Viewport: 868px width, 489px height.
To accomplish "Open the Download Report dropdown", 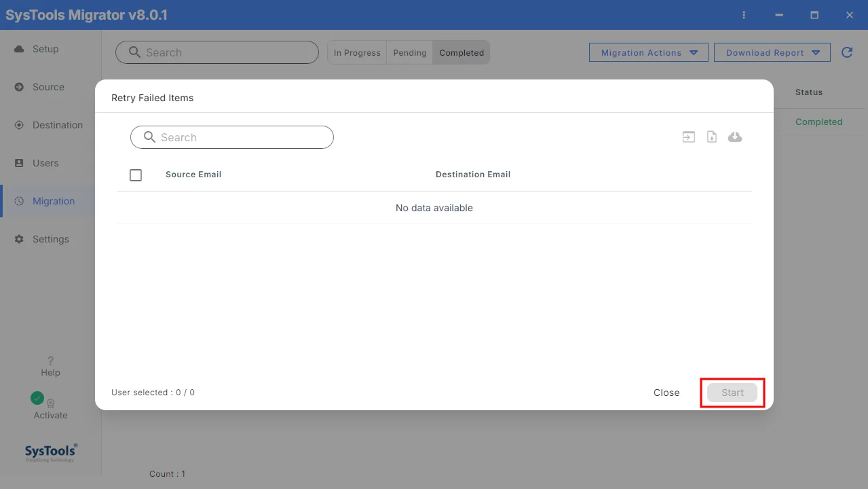I will [772, 52].
